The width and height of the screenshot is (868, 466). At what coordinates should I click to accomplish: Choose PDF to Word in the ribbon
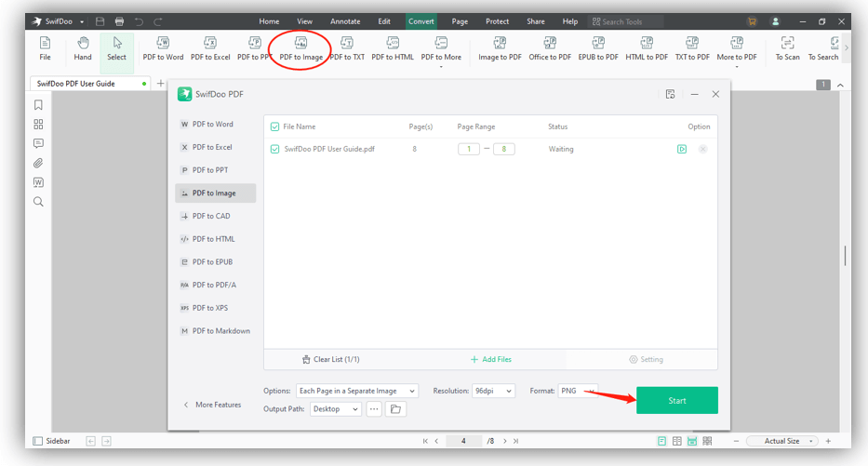coord(163,48)
